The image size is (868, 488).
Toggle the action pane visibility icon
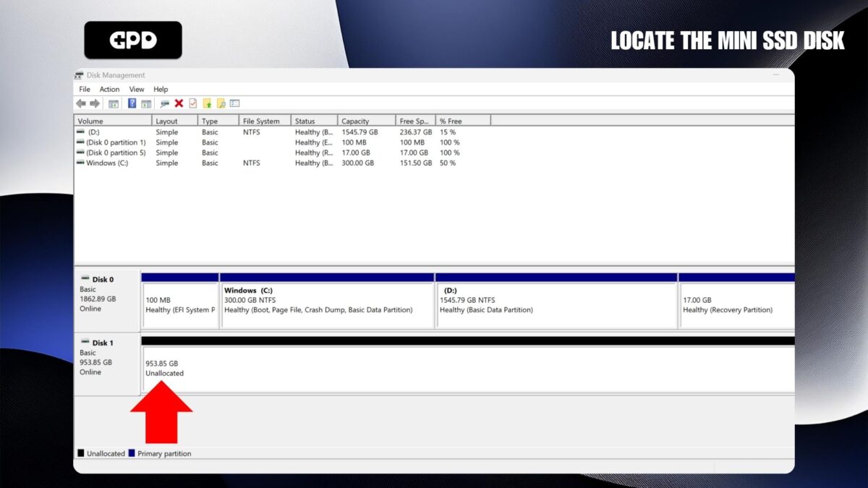click(146, 103)
